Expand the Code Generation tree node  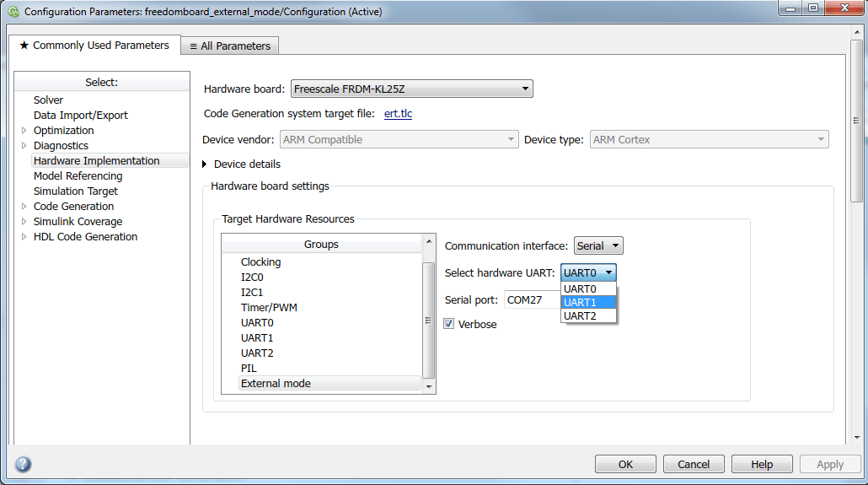coord(24,206)
